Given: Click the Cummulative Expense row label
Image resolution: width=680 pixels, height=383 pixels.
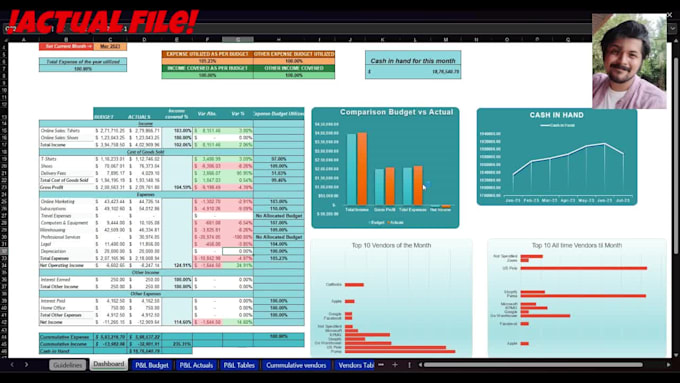Looking at the screenshot, I should (65, 337).
